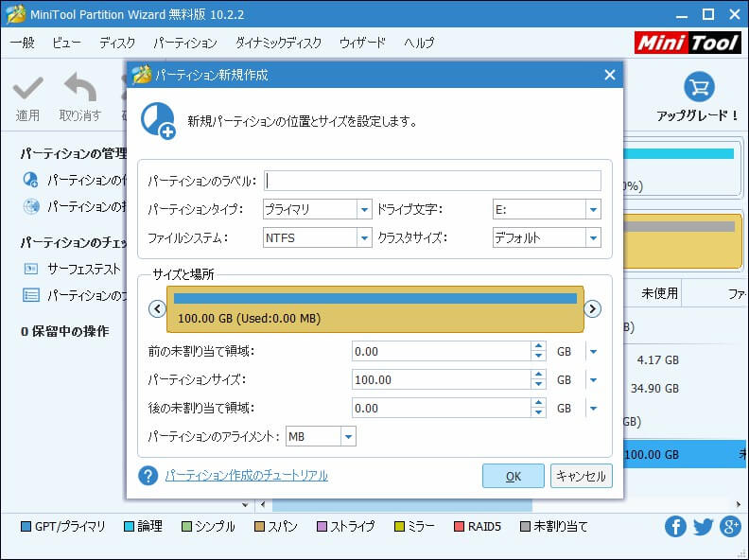Click the dialog title bar app icon
The width and height of the screenshot is (749, 560).
point(142,75)
